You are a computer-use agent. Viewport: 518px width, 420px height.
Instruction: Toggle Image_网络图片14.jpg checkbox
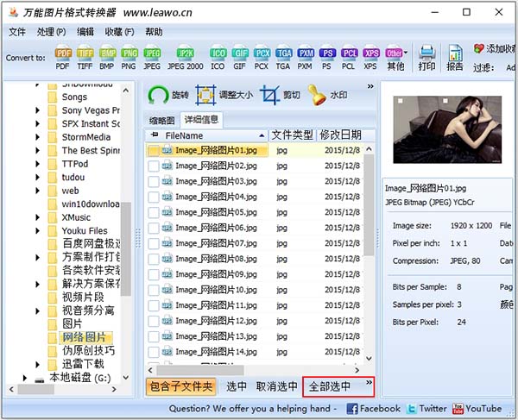pos(154,352)
